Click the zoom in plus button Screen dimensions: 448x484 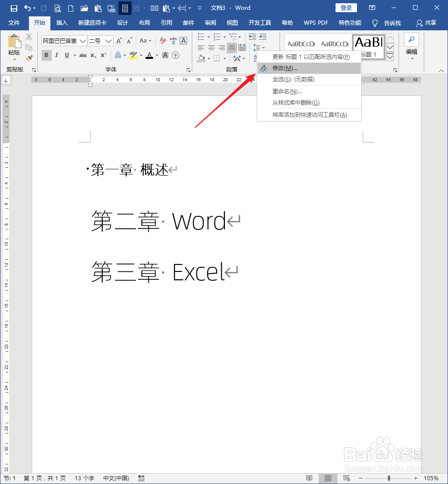pyautogui.click(x=416, y=478)
